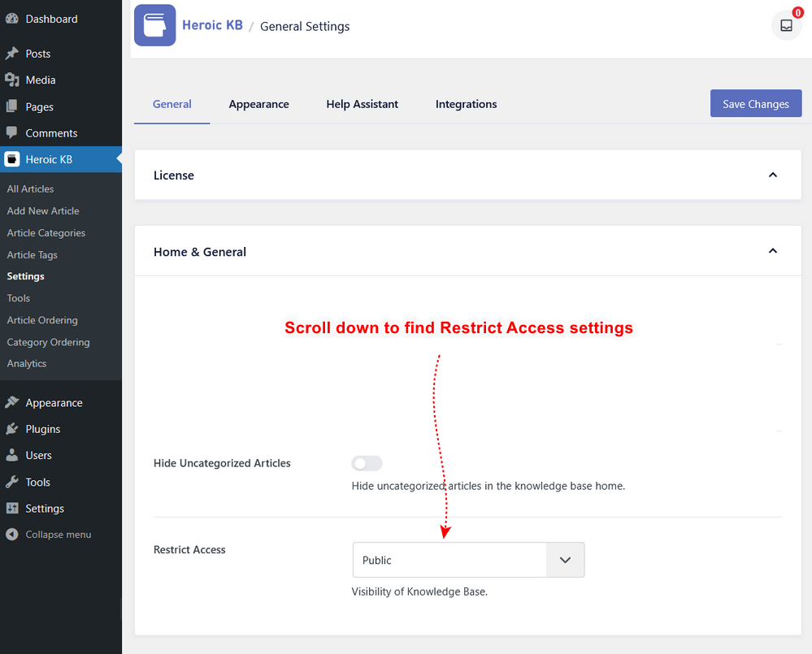Open Article Ordering submenu item
This screenshot has width=812, height=654.
[42, 320]
